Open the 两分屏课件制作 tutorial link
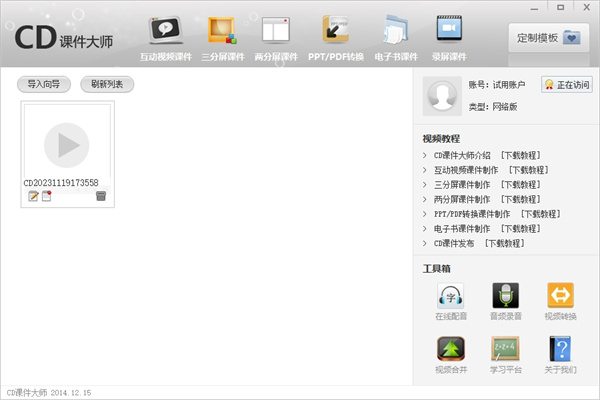 tap(462, 199)
